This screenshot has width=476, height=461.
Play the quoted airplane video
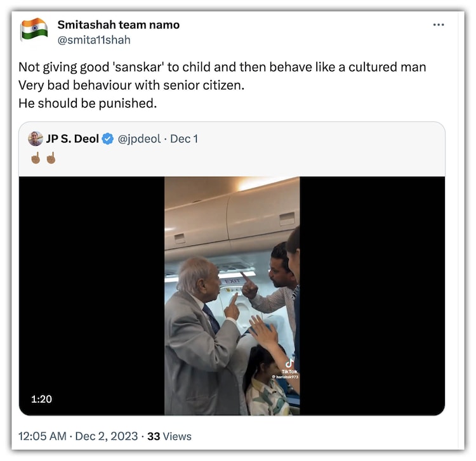pos(232,295)
